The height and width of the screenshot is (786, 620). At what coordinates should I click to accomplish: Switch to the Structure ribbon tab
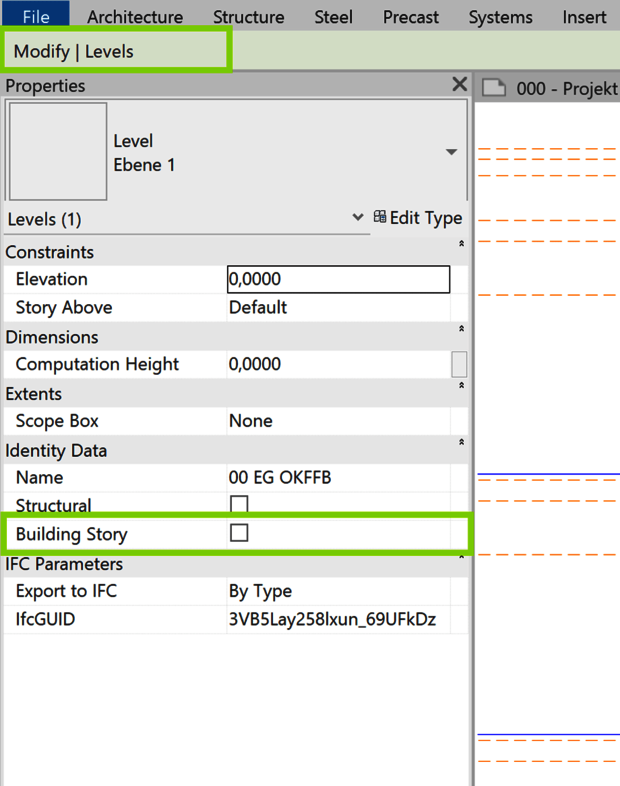[249, 17]
